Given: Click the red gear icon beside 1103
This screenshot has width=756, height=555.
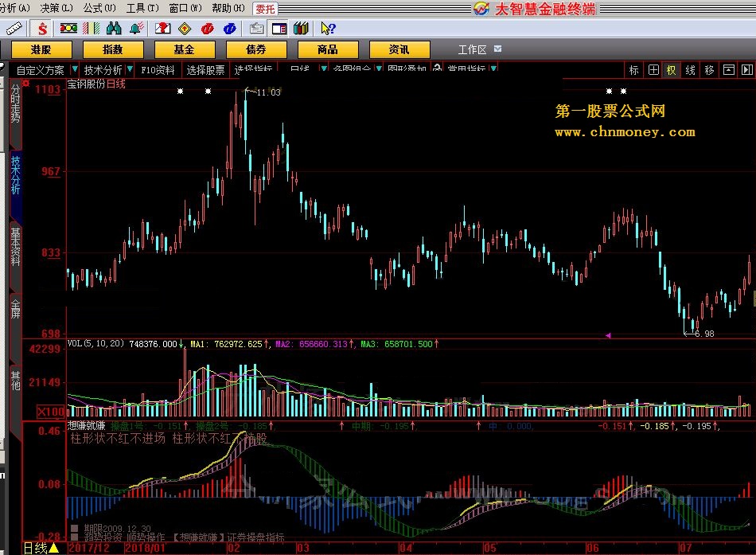Looking at the screenshot, I should pos(25,84).
